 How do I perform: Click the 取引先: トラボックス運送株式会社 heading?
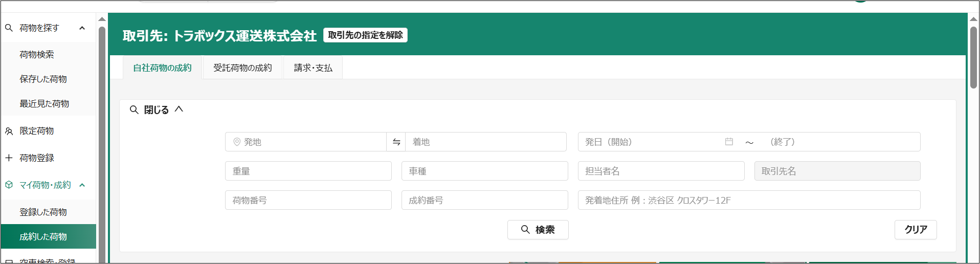point(220,35)
